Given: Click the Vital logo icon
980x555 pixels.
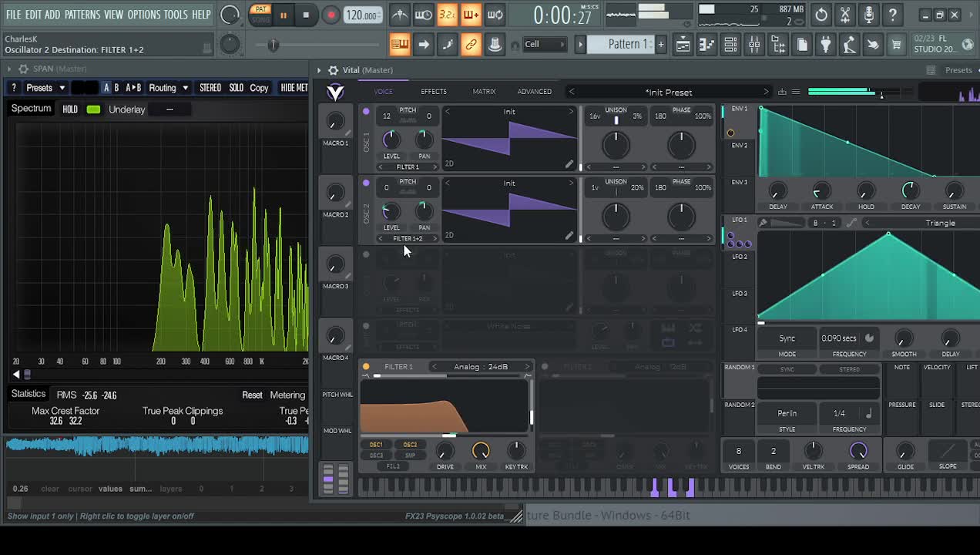Looking at the screenshot, I should pyautogui.click(x=335, y=92).
